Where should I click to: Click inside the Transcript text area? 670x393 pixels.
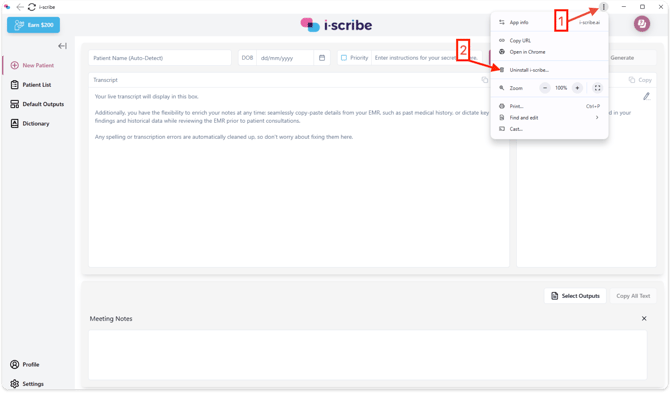tap(298, 177)
